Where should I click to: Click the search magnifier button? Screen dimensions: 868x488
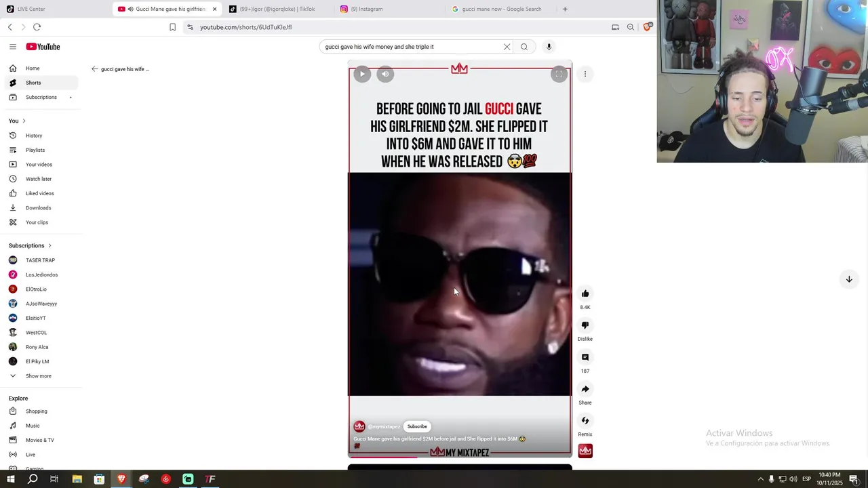(x=524, y=47)
